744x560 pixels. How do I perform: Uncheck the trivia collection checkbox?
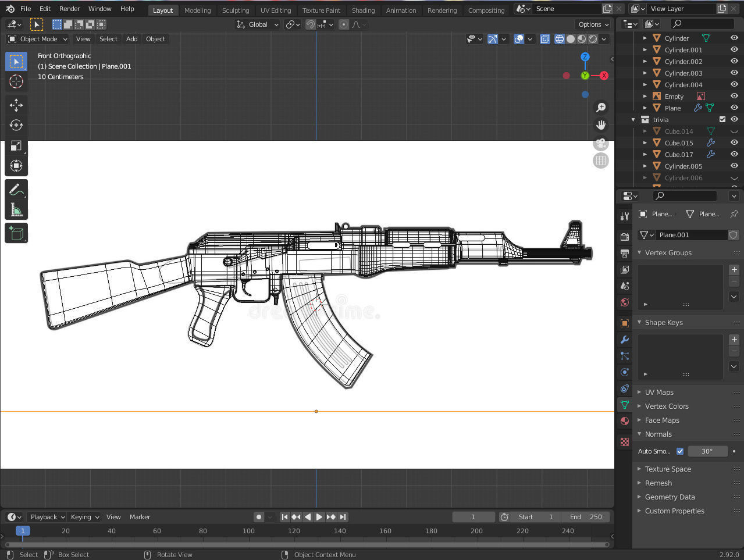(722, 120)
